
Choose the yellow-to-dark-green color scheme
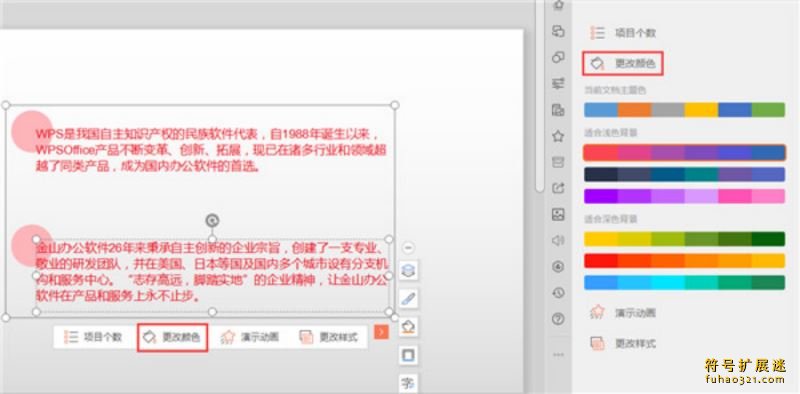pos(684,239)
